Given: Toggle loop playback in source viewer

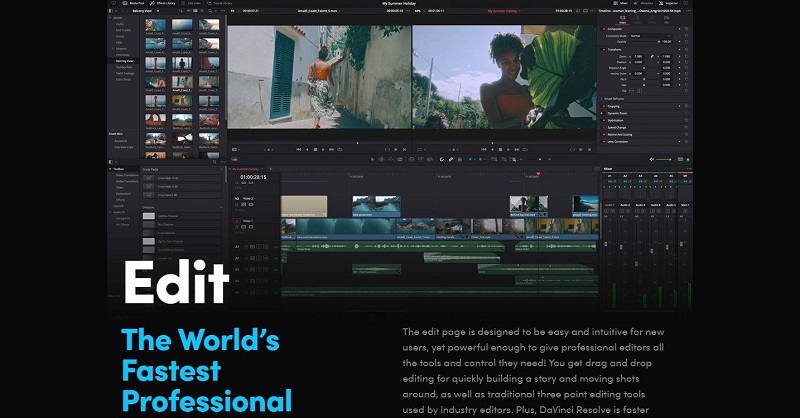Looking at the screenshot, I should click(x=340, y=150).
